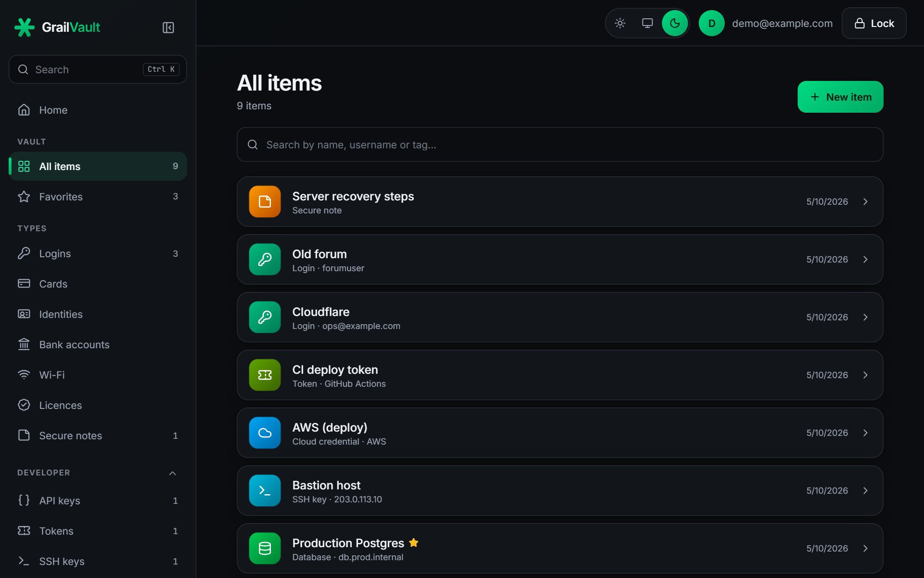Focus the search by name field

[560, 144]
